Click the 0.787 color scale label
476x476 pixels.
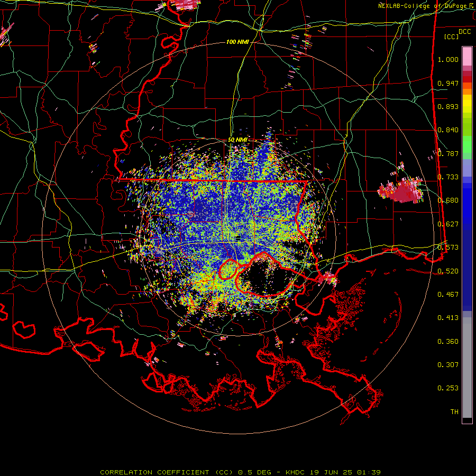click(x=448, y=153)
